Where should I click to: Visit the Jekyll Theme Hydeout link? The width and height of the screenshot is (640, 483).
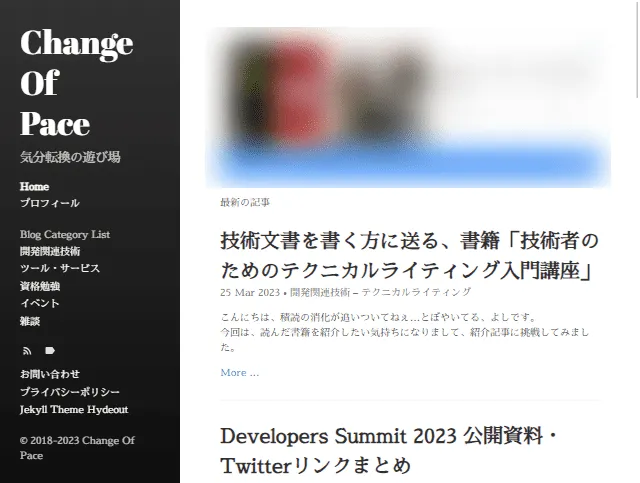point(74,409)
